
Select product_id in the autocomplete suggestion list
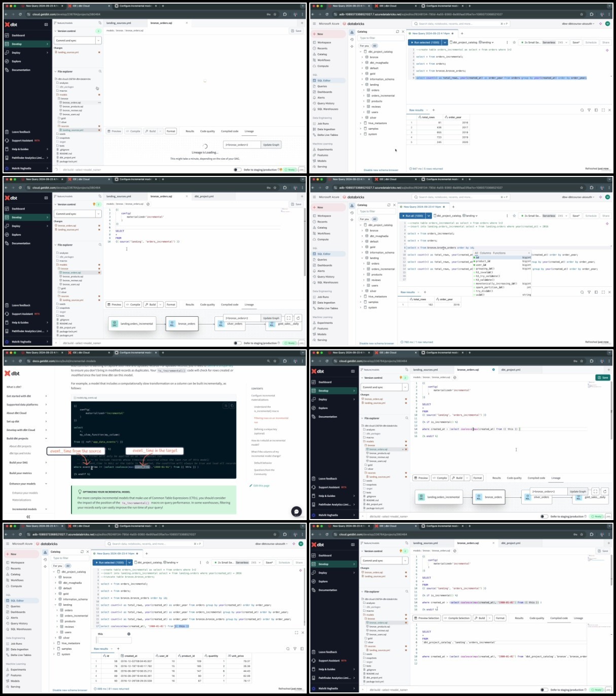pyautogui.click(x=483, y=261)
